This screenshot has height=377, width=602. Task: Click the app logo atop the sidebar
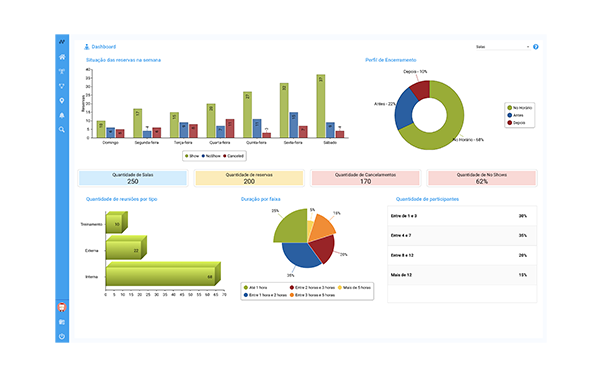coord(62,41)
